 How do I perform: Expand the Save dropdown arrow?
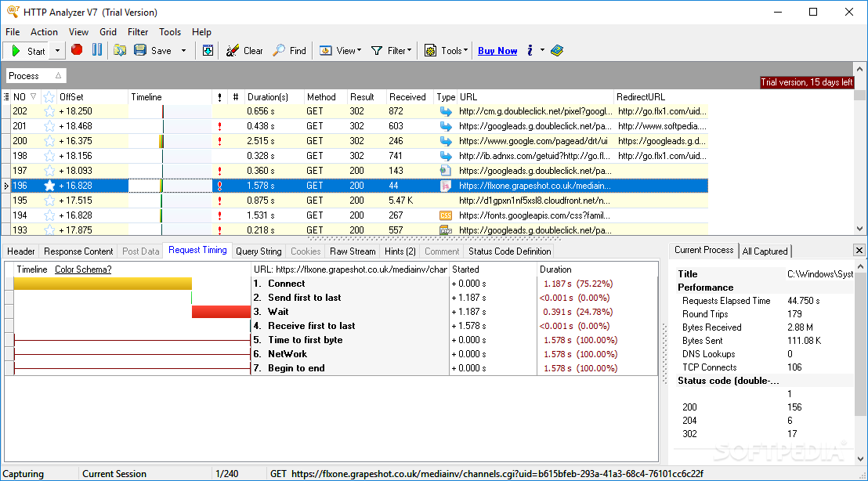pyautogui.click(x=184, y=51)
